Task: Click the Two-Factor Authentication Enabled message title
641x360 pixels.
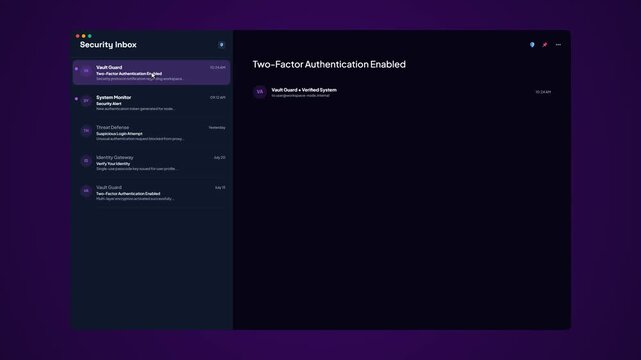Action: pos(329,65)
